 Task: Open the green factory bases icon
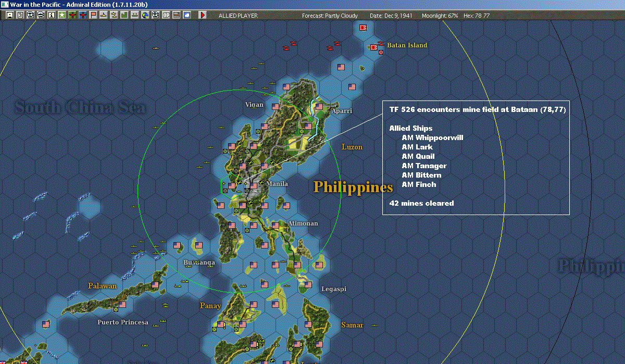point(124,15)
